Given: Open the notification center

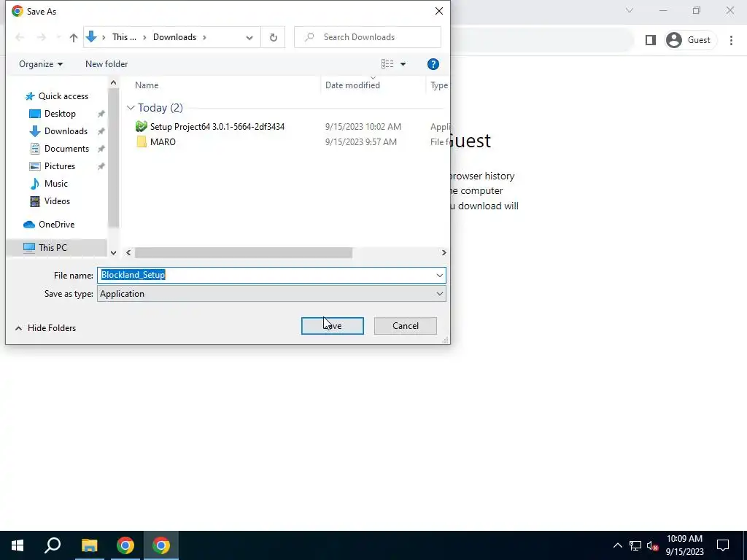Looking at the screenshot, I should coord(723,545).
